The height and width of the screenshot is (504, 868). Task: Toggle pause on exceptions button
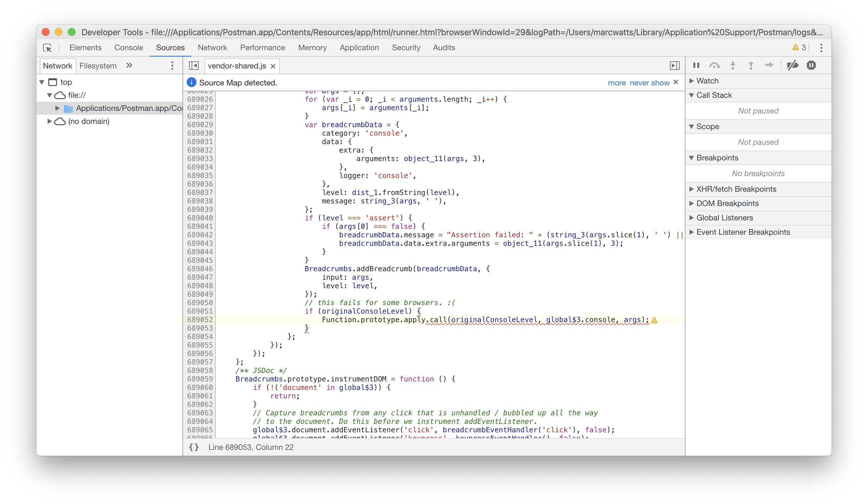point(811,65)
